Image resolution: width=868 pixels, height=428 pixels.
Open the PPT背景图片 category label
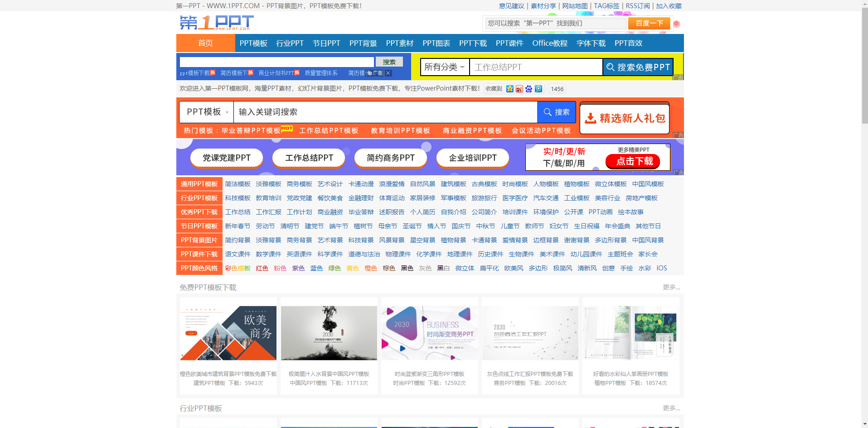(199, 240)
